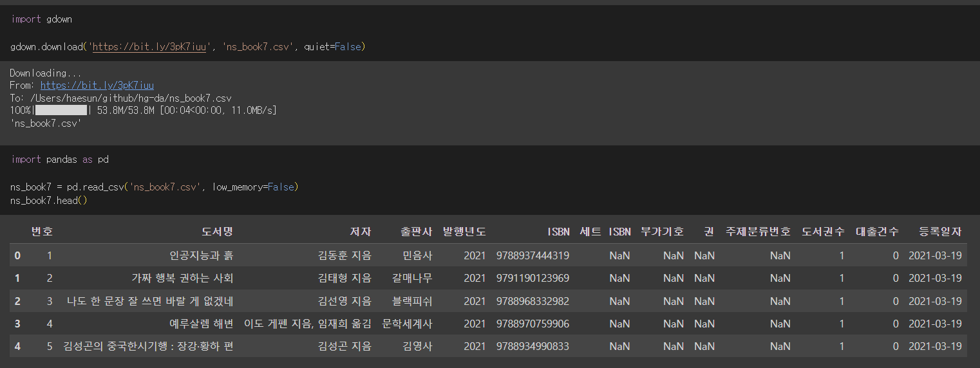The width and height of the screenshot is (980, 368).
Task: Click 등록일자 2021-03-19 in the 김영사 row
Action: click(935, 346)
